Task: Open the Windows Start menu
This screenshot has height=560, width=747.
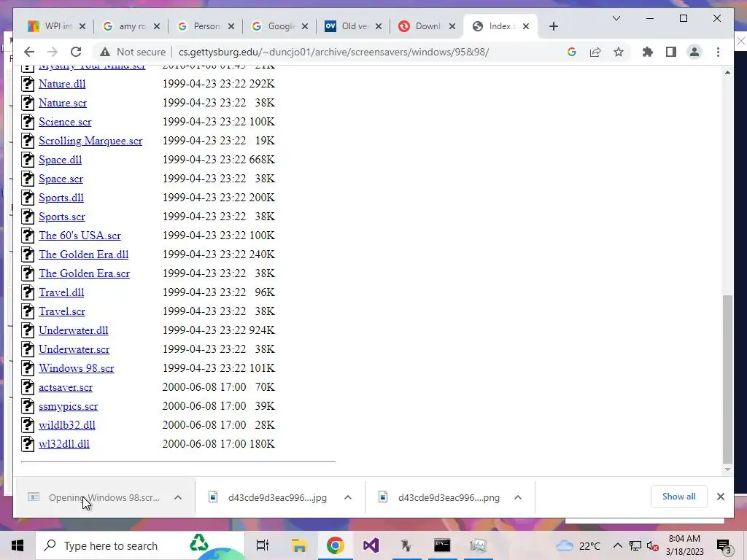Action: tap(18, 545)
